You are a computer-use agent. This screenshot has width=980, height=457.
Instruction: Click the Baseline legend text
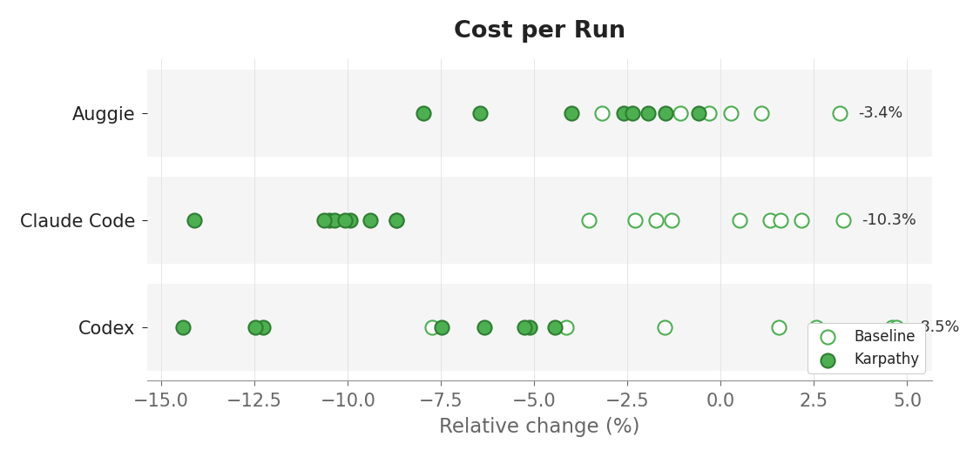click(884, 337)
